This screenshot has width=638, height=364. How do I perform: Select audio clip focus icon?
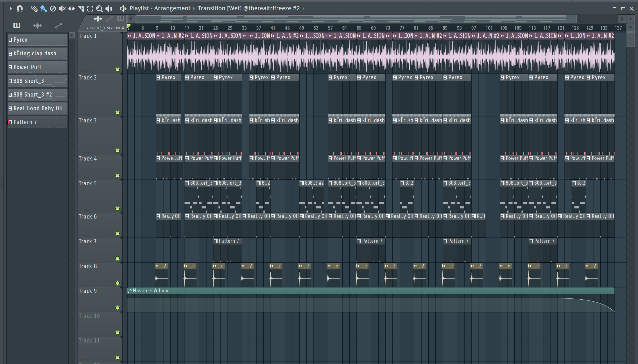[98, 19]
